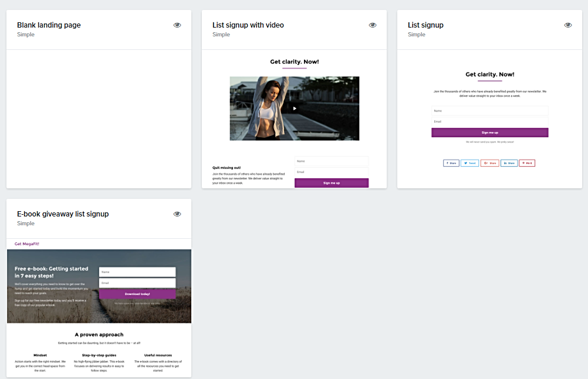The height and width of the screenshot is (379, 588).
Task: Click Name field in List signup with video preview
Action: (332, 161)
